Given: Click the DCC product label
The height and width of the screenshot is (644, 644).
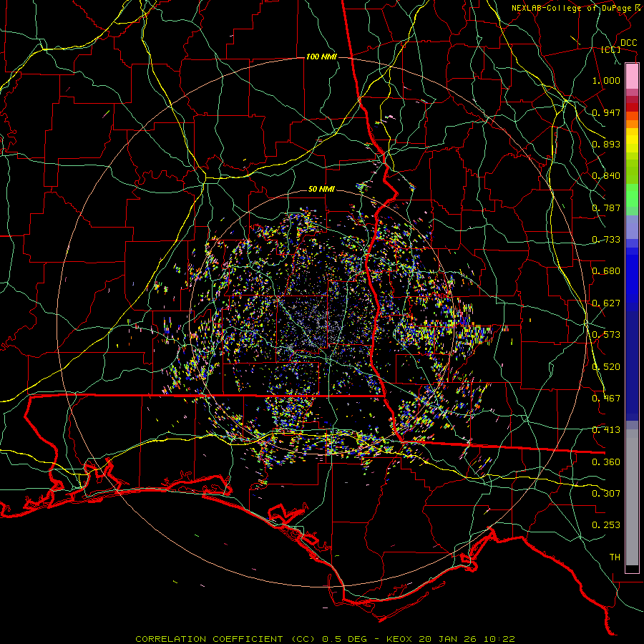Looking at the screenshot, I should [x=628, y=43].
